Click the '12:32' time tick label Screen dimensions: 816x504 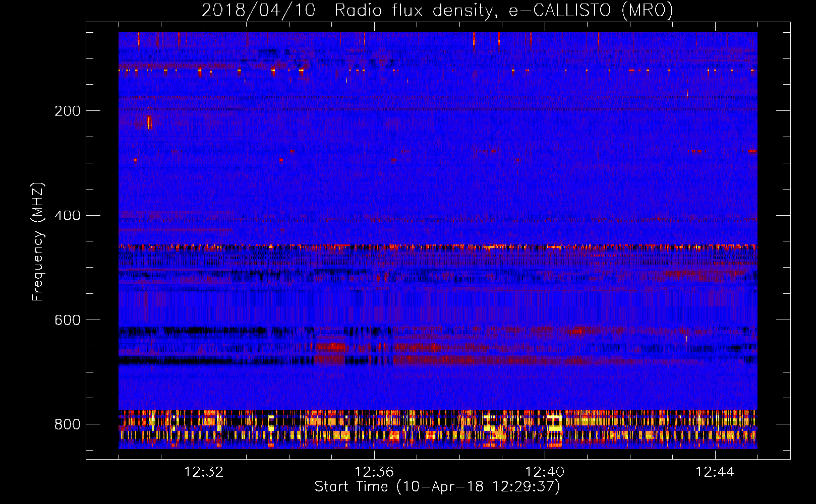pyautogui.click(x=204, y=472)
